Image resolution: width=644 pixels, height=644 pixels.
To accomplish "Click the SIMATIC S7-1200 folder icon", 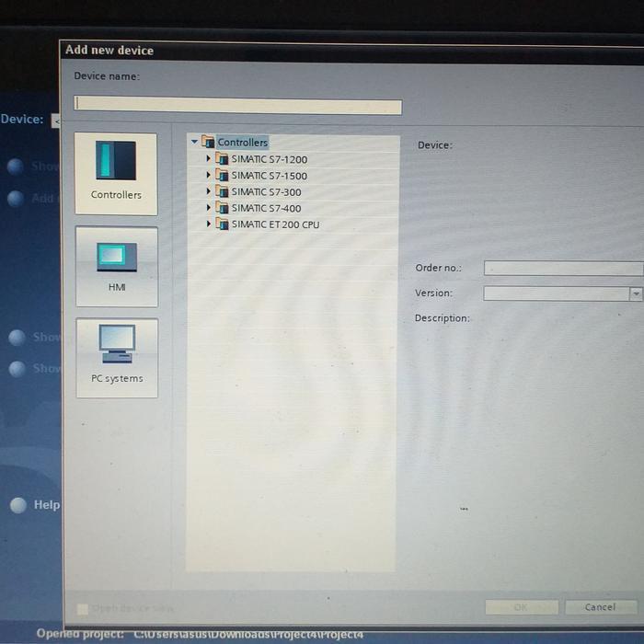I will point(222,158).
